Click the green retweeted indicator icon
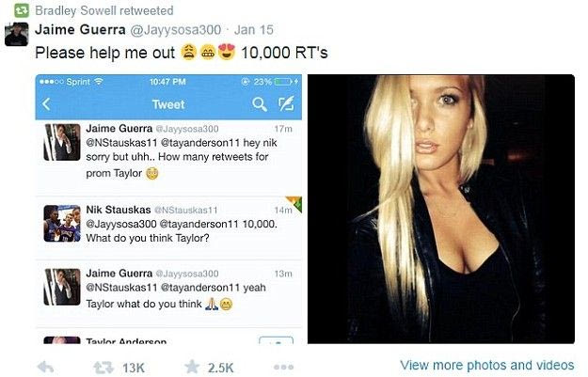 pos(22,10)
